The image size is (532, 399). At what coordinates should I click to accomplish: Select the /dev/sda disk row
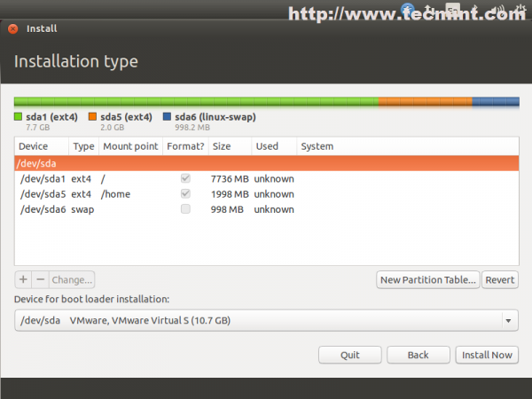(x=266, y=163)
